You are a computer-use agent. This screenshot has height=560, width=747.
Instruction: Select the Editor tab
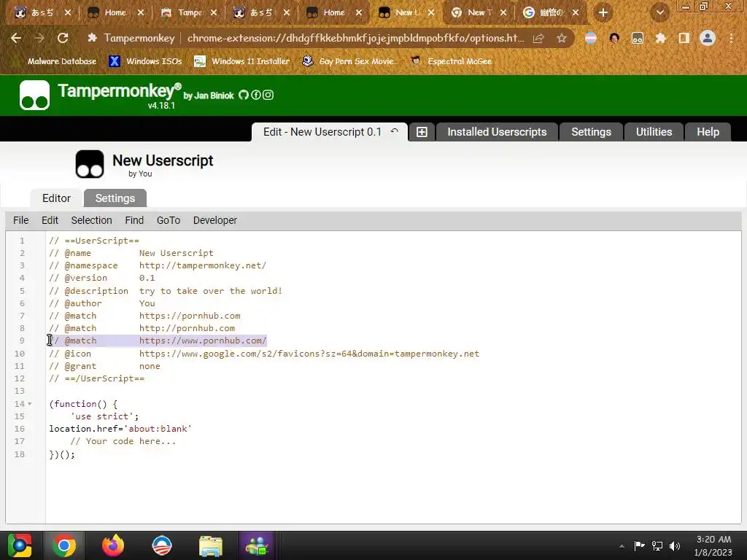pos(56,198)
